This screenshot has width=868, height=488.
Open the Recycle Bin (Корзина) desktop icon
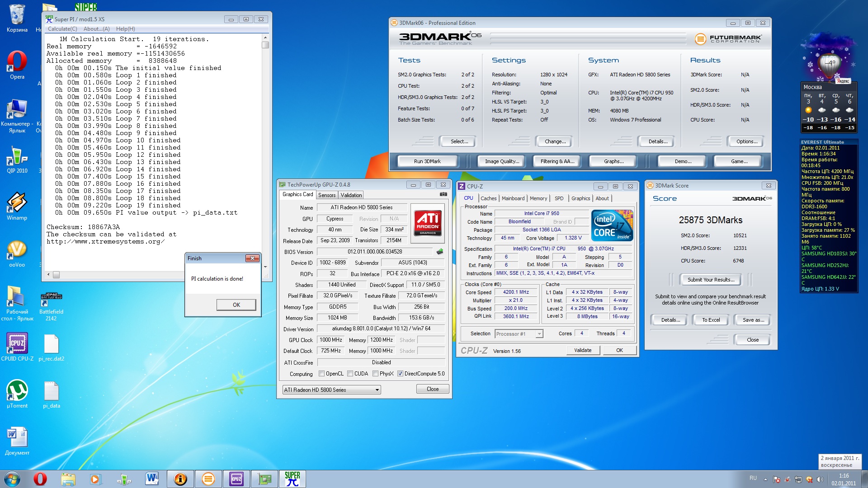click(17, 18)
